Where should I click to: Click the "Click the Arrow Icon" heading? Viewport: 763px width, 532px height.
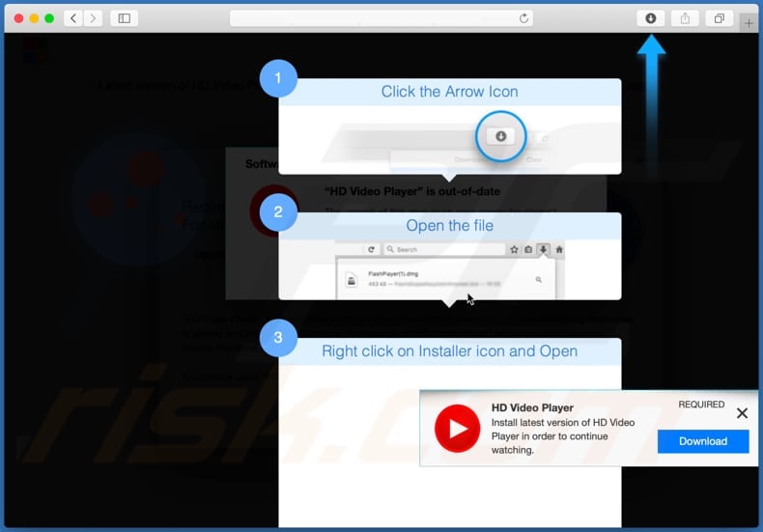click(x=450, y=92)
